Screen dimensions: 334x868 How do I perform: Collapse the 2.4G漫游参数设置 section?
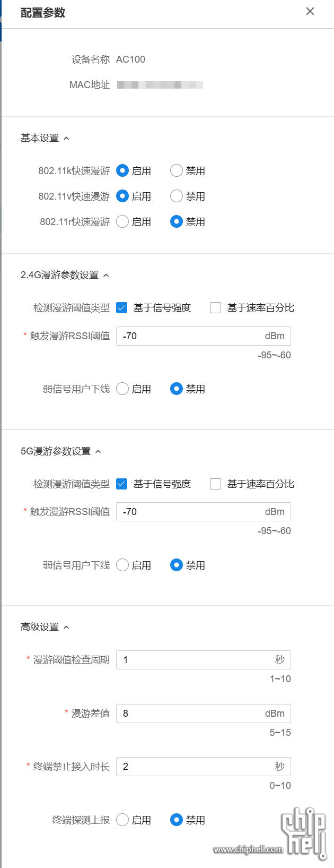(x=106, y=276)
